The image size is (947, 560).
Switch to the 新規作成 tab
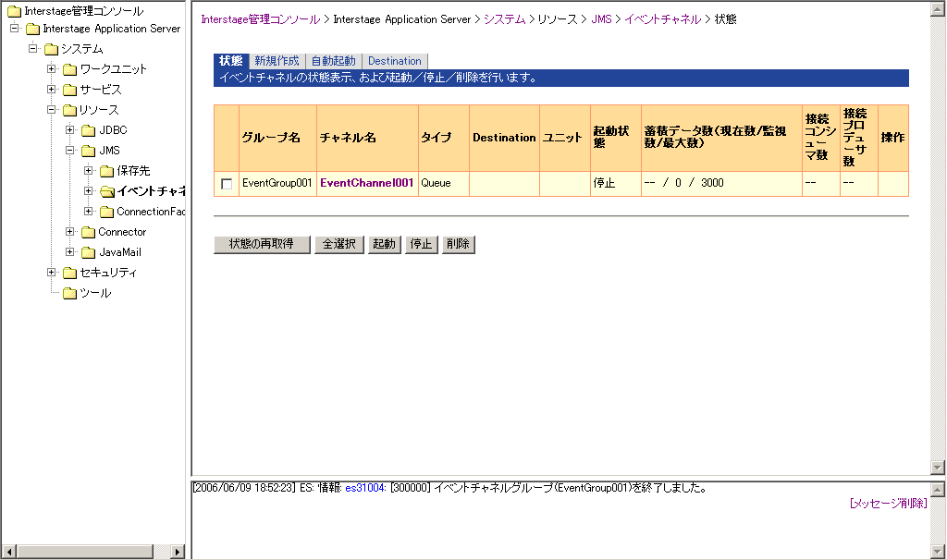coord(277,61)
